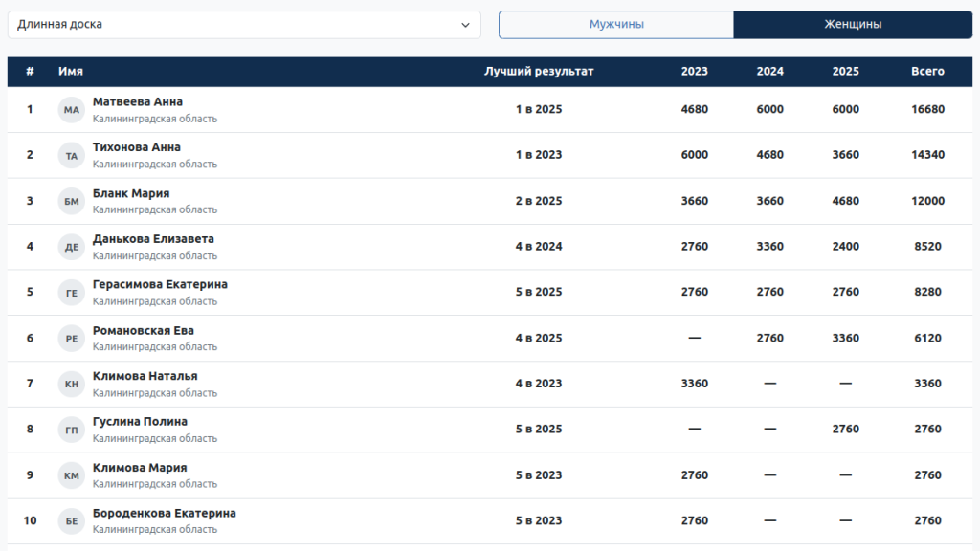Viewport: 980px width, 551px height.
Task: Click the ГЕ avatar for Герасимова Екатерина
Action: pyautogui.click(x=72, y=293)
